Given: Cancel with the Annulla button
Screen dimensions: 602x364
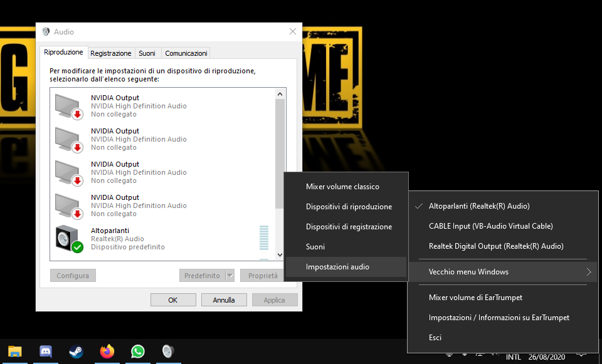Looking at the screenshot, I should (224, 300).
